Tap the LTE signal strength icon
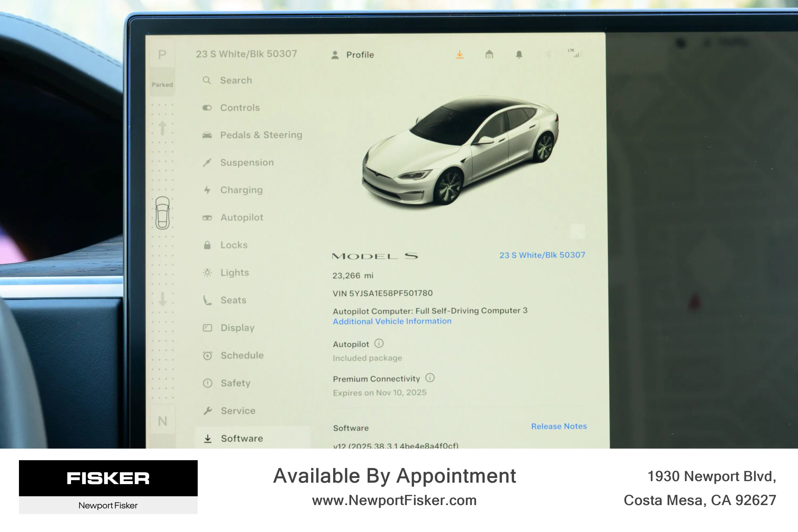Image resolution: width=798 pixels, height=532 pixels. pos(576,53)
